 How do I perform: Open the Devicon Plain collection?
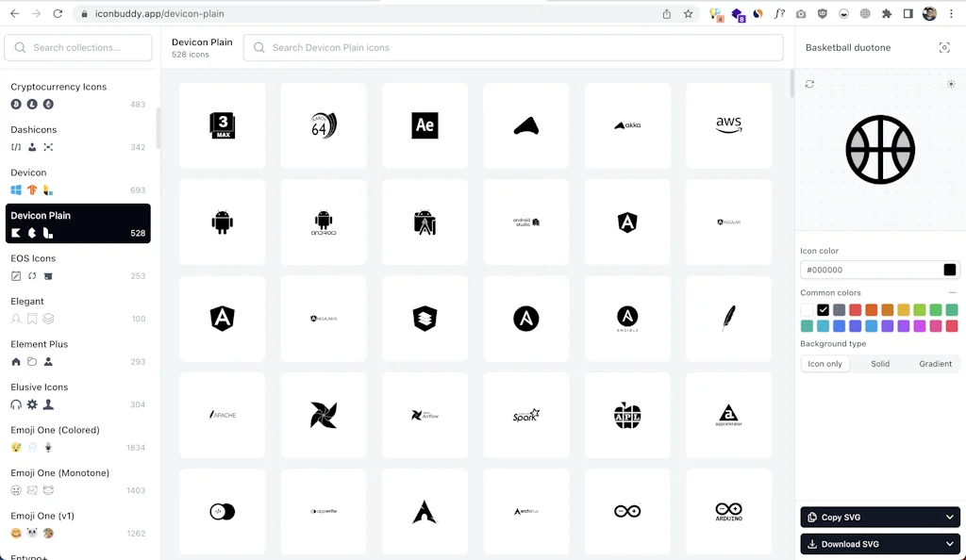[x=77, y=222]
